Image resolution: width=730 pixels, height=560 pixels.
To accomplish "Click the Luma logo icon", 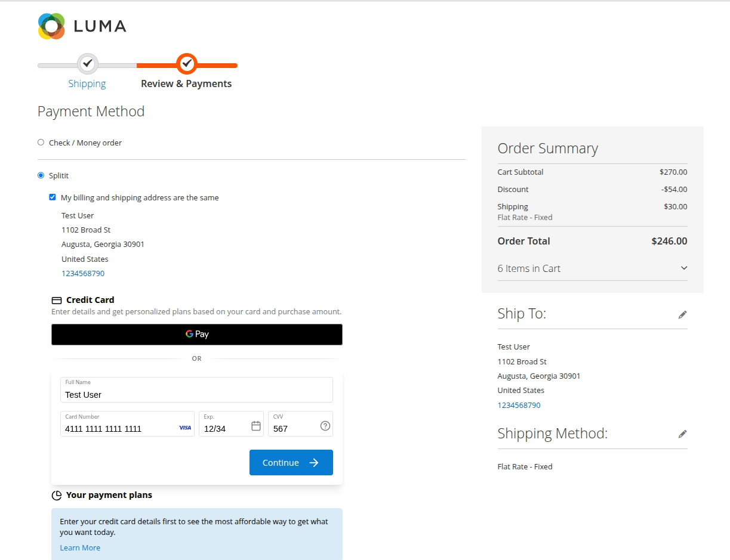I will 51,26.
